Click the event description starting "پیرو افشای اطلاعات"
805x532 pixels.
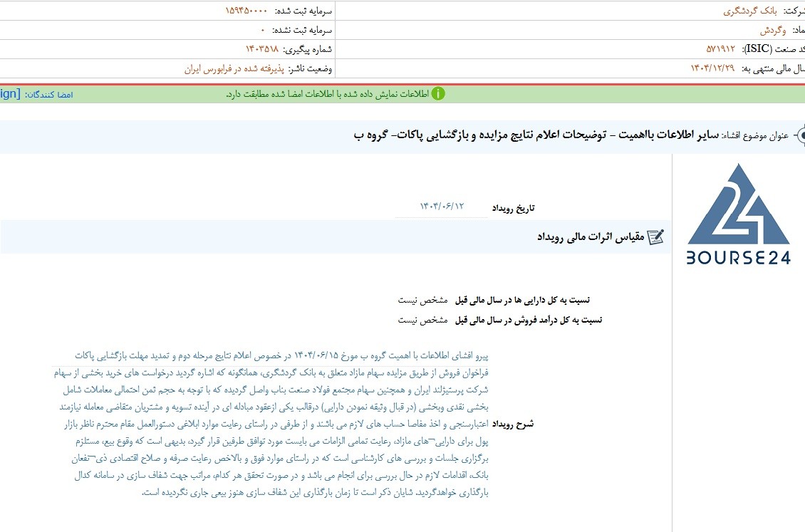pos(271,424)
